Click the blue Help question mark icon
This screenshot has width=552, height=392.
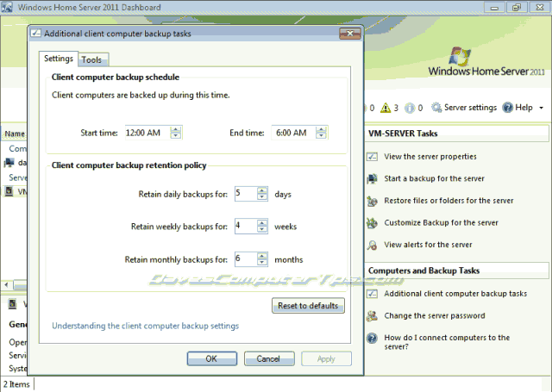click(x=508, y=107)
